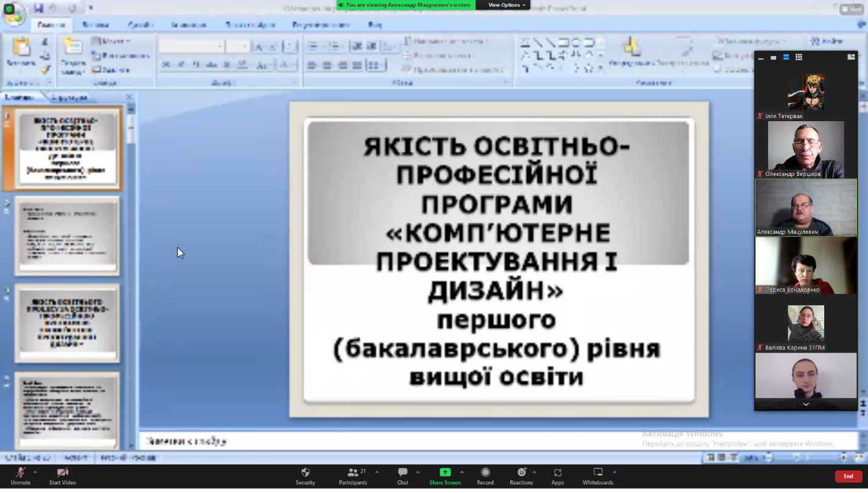Click the green Share Screen icon
The width and height of the screenshot is (868, 493).
pyautogui.click(x=445, y=472)
